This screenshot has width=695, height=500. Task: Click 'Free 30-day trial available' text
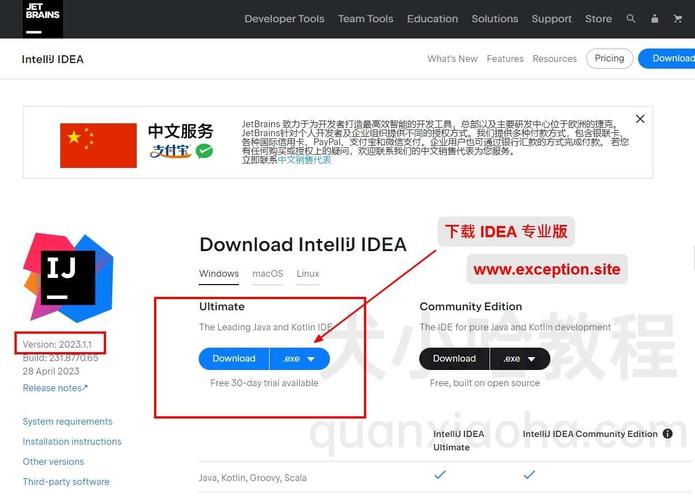(264, 383)
